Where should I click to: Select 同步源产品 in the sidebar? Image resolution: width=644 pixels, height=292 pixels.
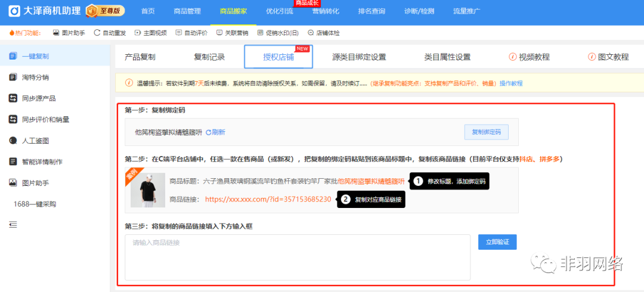tap(38, 98)
